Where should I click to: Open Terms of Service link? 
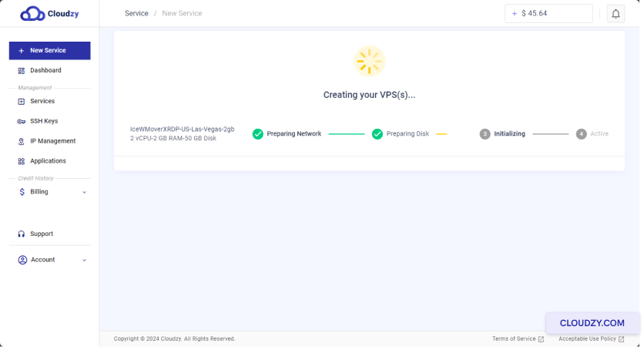coord(514,339)
